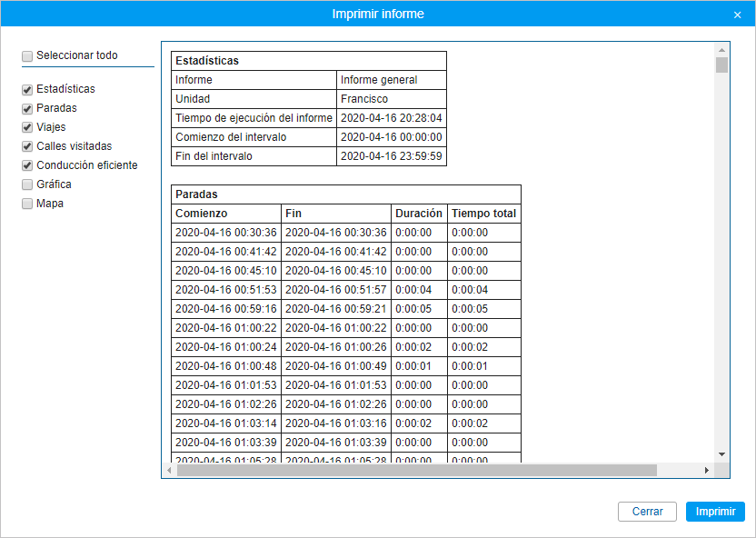Click the scroll up arrow in preview
Viewport: 756px width, 538px height.
721,49
